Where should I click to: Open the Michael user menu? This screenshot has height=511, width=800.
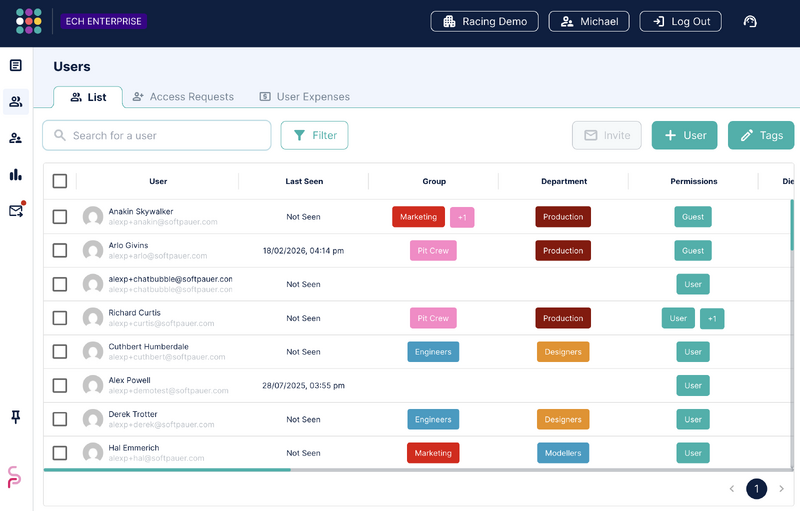pyautogui.click(x=589, y=21)
